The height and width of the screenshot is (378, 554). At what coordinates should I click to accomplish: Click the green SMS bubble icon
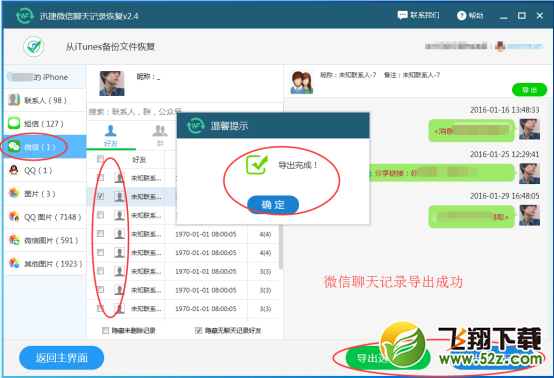[x=14, y=123]
